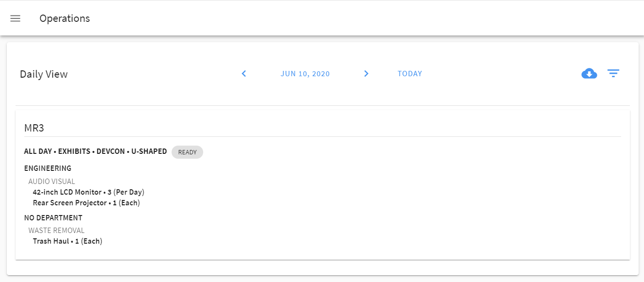Jump to TODAY
644x282 pixels.
coord(410,74)
